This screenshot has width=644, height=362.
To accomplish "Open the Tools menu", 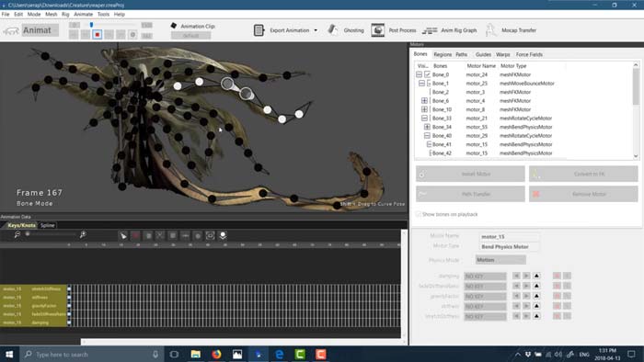I will [103, 14].
